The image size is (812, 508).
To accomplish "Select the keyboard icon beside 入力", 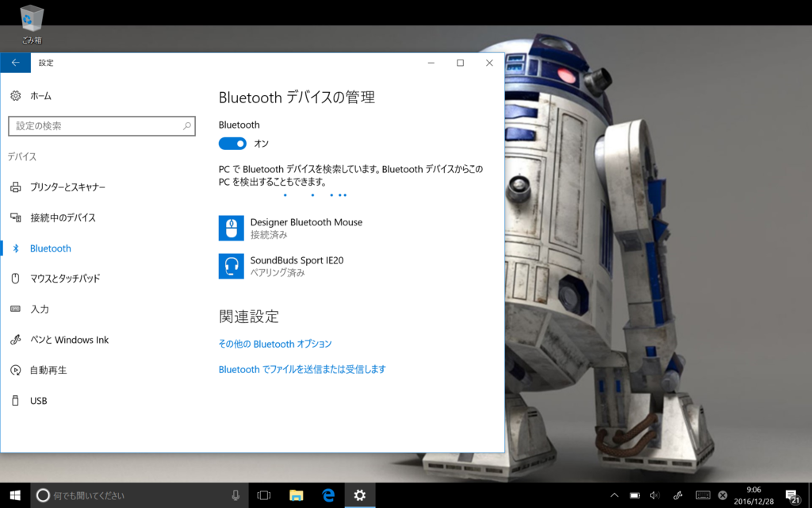I will pos(16,309).
